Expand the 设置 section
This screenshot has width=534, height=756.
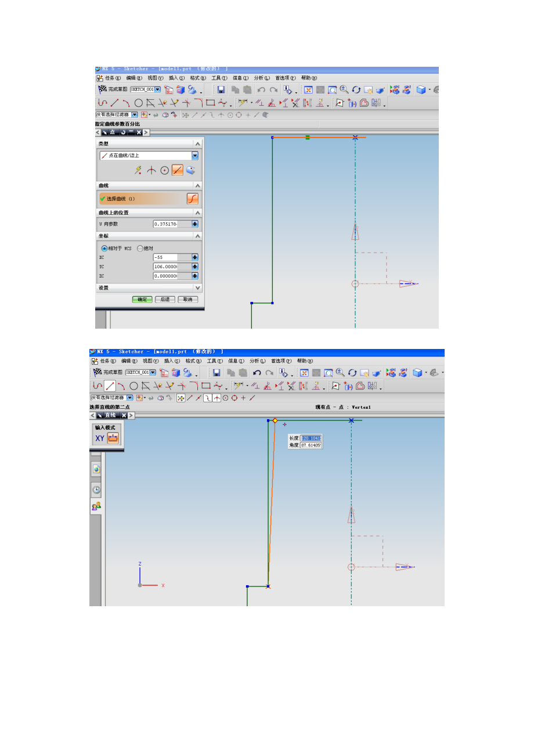click(x=198, y=288)
